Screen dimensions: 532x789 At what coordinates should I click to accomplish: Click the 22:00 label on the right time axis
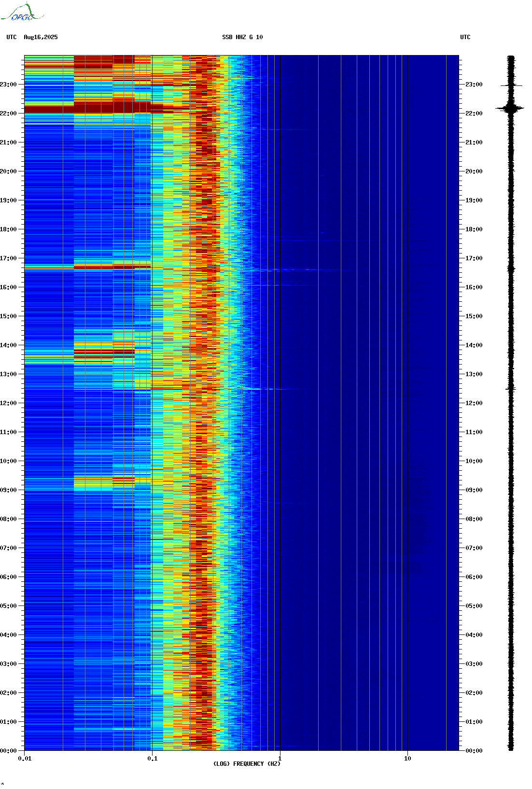pos(474,113)
